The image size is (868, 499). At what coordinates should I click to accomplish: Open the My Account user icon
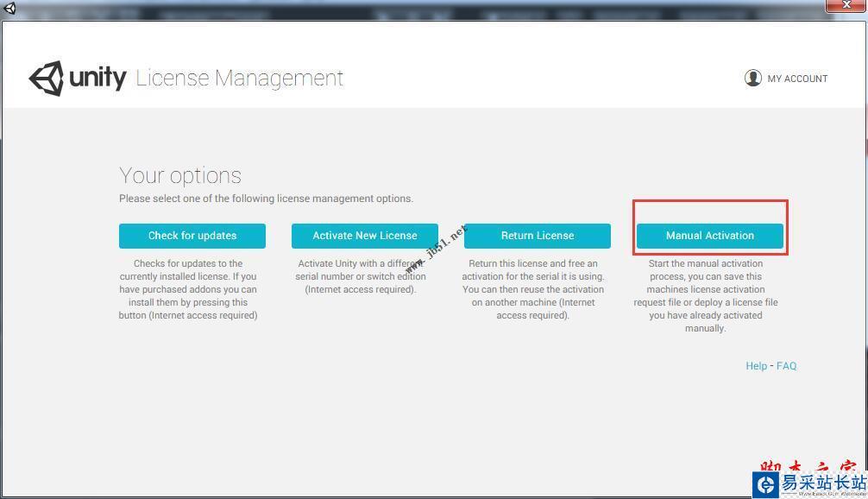[x=753, y=78]
